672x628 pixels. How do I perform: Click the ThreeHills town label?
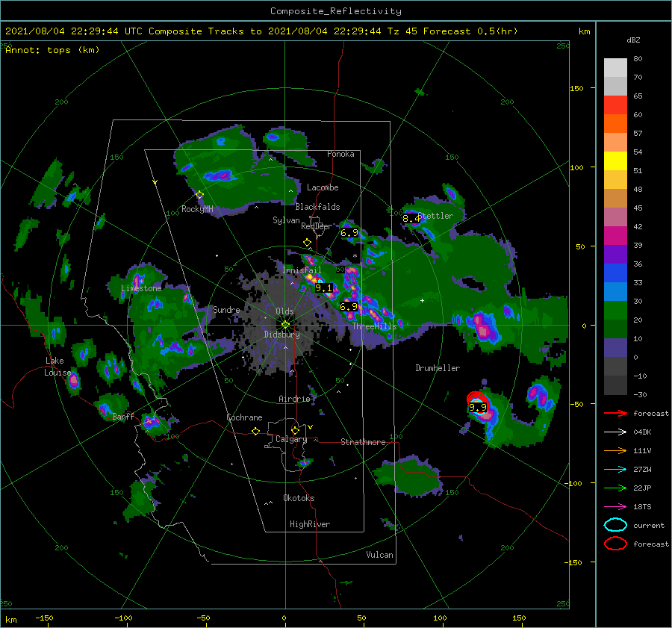(375, 326)
